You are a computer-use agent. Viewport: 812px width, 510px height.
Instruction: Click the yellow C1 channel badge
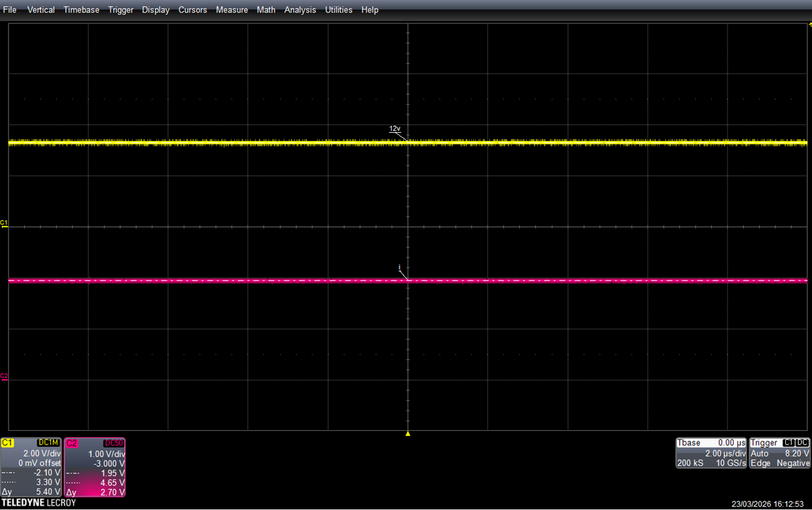coord(7,443)
